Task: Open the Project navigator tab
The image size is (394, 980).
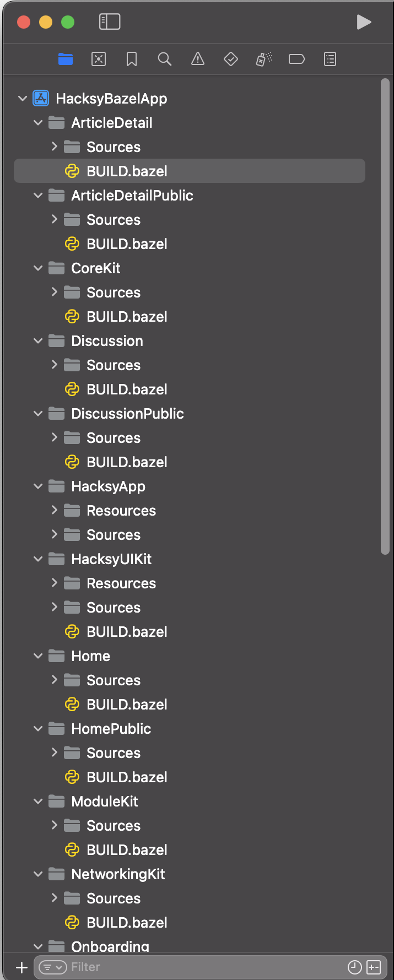Action: (x=66, y=59)
